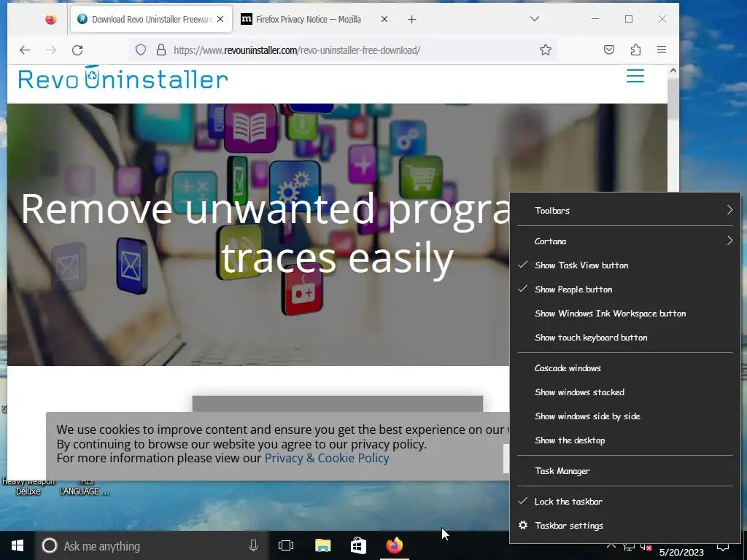
Task: Bookmark this page with the star icon
Action: (546, 50)
